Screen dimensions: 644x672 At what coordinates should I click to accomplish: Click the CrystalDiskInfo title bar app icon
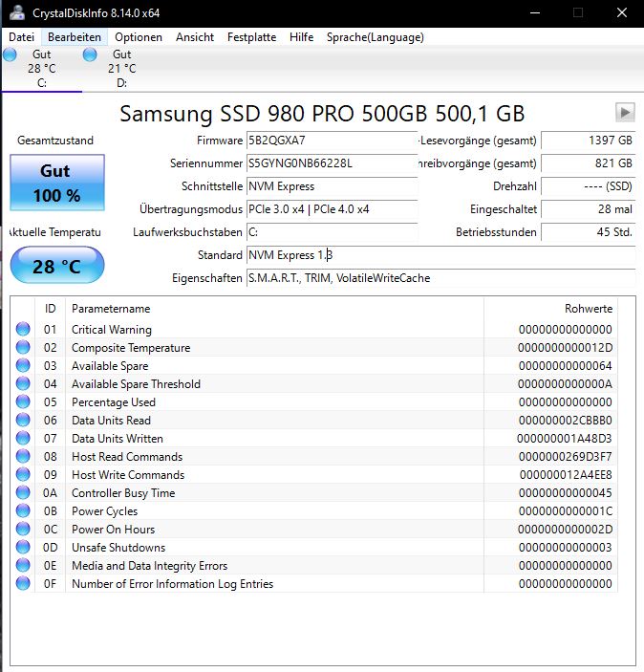point(17,12)
